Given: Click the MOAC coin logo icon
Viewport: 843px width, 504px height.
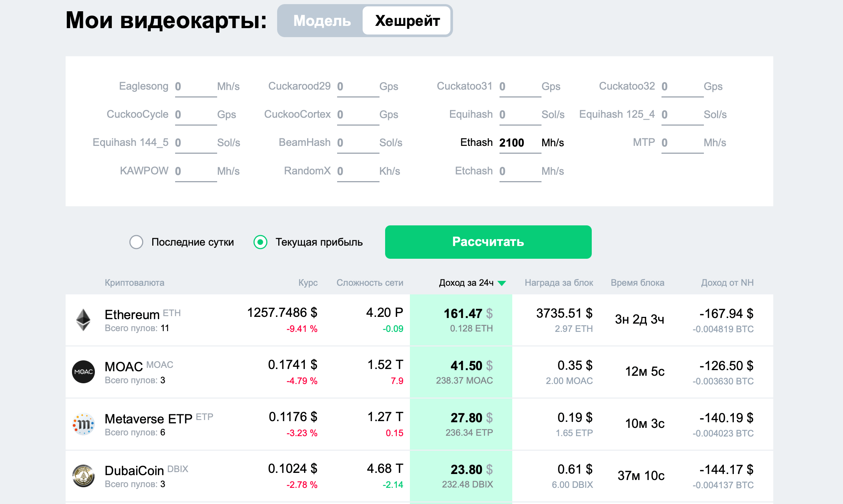Looking at the screenshot, I should tap(83, 372).
